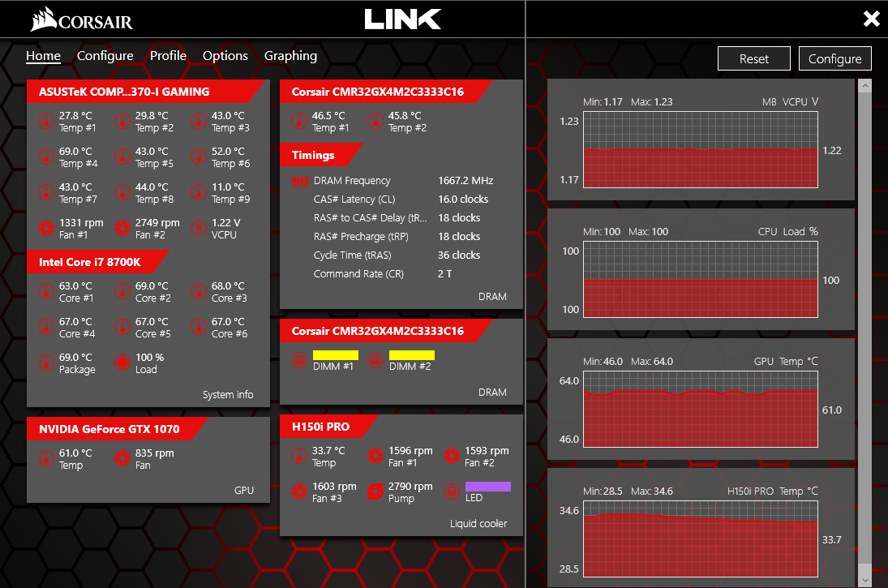Select the Core #5 temperature icon
The height and width of the screenshot is (588, 888).
[122, 328]
